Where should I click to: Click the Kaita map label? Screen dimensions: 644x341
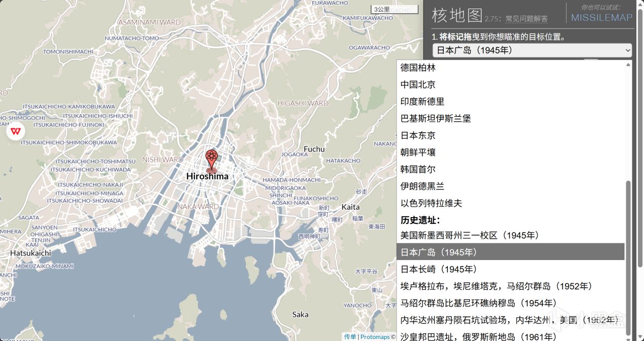351,207
